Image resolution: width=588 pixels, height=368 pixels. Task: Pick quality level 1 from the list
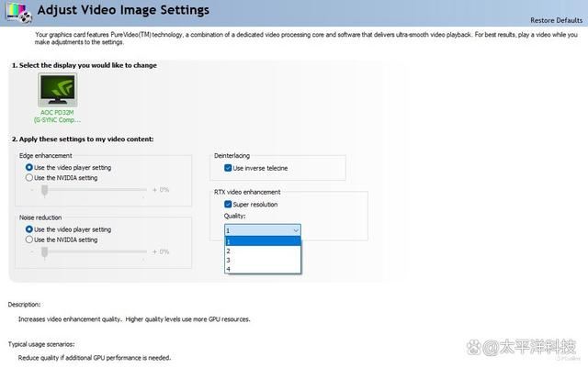[263, 241]
